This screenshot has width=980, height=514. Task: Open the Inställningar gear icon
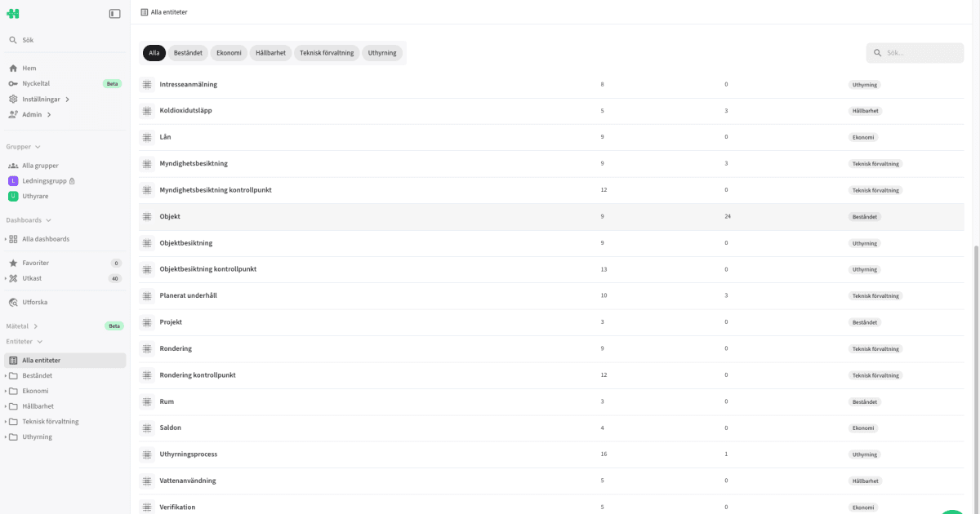pos(14,99)
